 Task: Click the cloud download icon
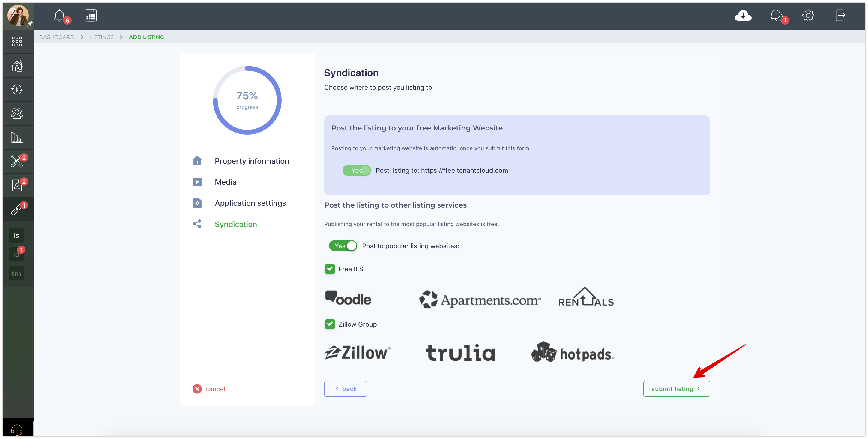(743, 16)
